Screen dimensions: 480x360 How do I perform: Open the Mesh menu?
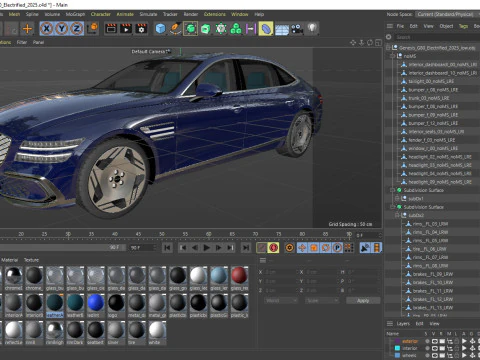[14, 14]
